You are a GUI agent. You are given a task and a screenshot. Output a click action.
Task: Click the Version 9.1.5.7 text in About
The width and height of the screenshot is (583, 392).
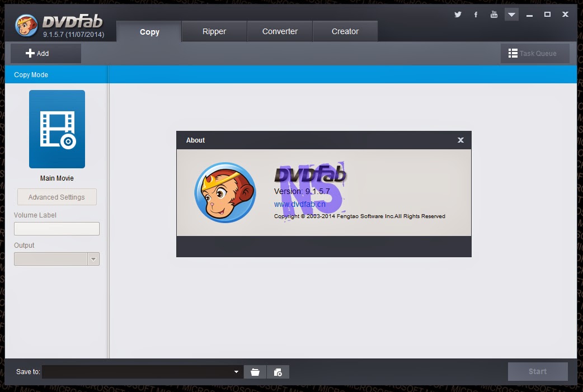pyautogui.click(x=302, y=191)
